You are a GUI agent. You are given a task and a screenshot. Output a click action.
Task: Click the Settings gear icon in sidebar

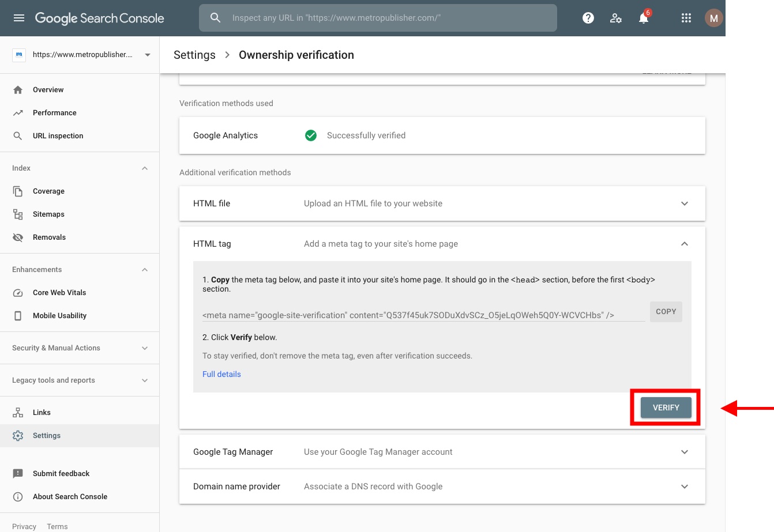[x=18, y=436]
